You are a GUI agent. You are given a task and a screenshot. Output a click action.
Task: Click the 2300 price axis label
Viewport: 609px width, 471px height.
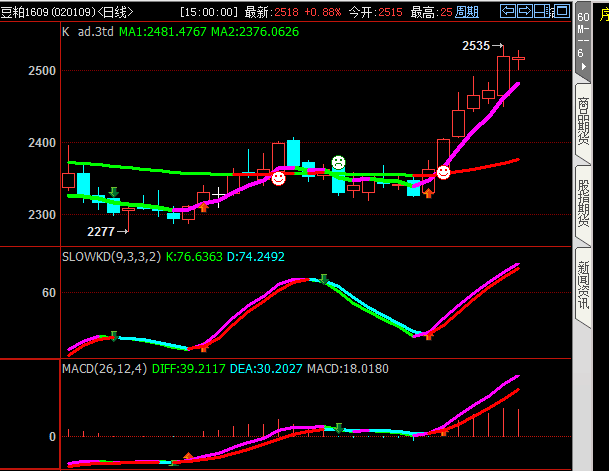pyautogui.click(x=42, y=215)
